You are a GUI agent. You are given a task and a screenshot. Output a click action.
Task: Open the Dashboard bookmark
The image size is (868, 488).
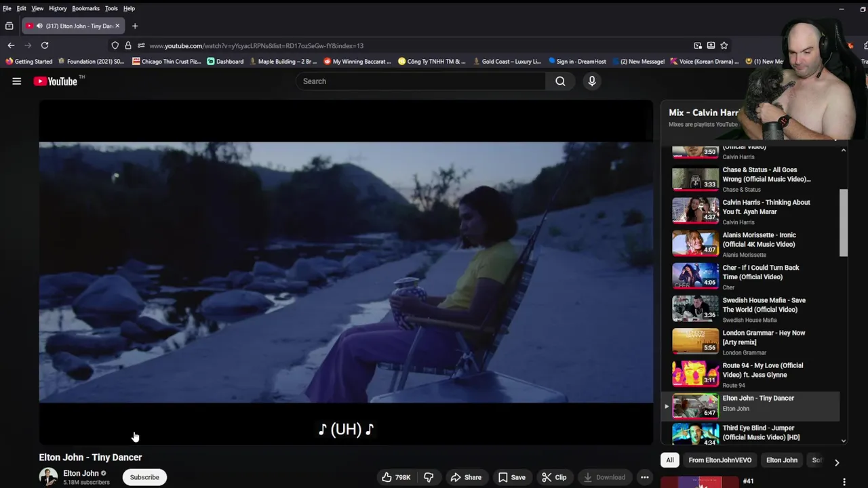click(x=225, y=61)
